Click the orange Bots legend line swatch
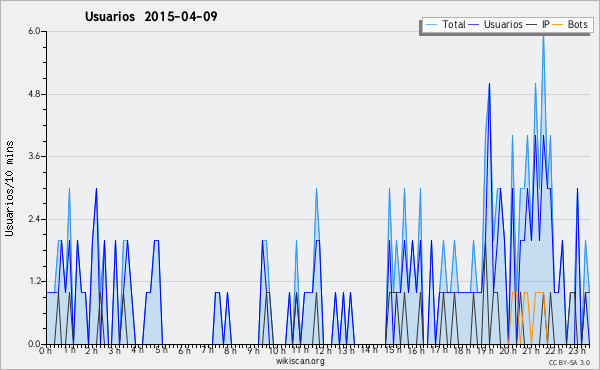 click(x=558, y=25)
